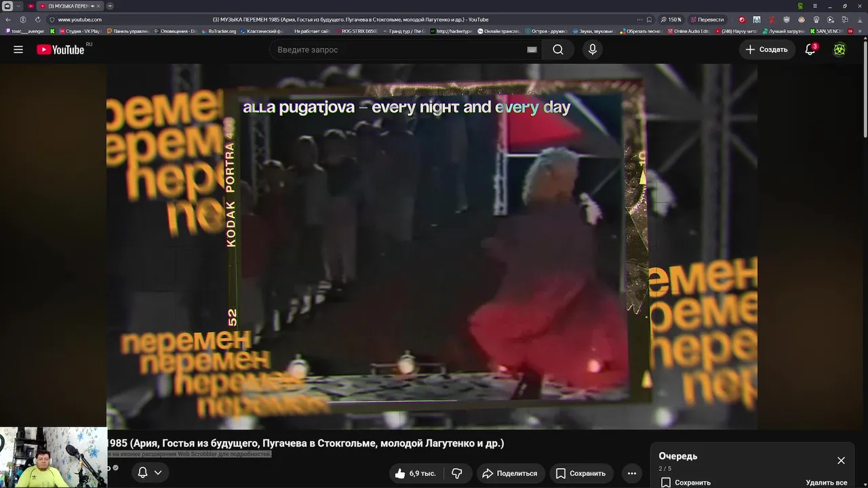Click the Перевести translate button

click(707, 20)
